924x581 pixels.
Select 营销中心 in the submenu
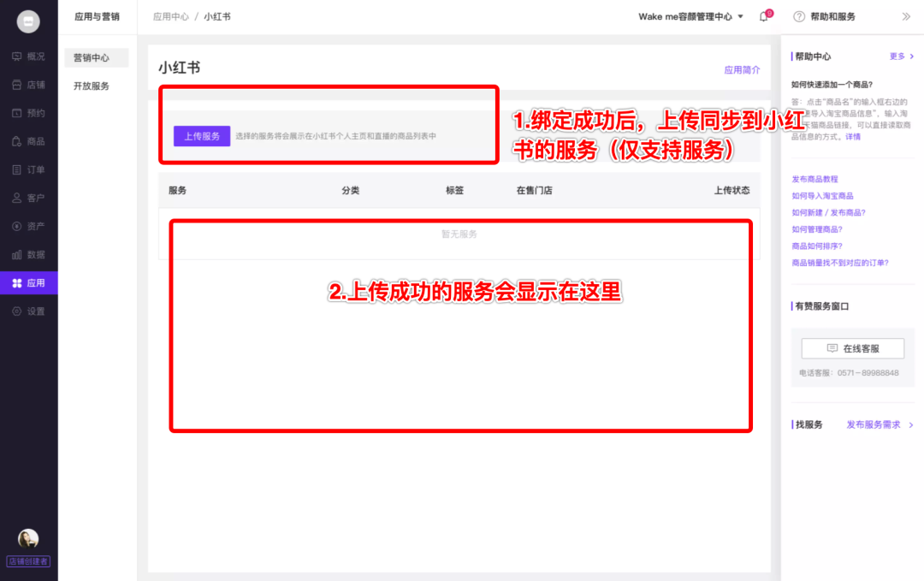coord(96,57)
